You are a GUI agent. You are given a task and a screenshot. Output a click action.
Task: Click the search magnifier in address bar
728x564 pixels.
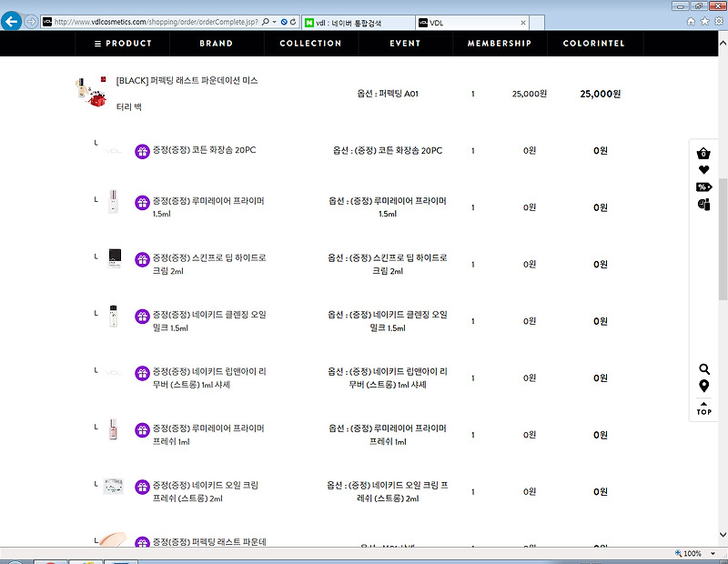[266, 22]
